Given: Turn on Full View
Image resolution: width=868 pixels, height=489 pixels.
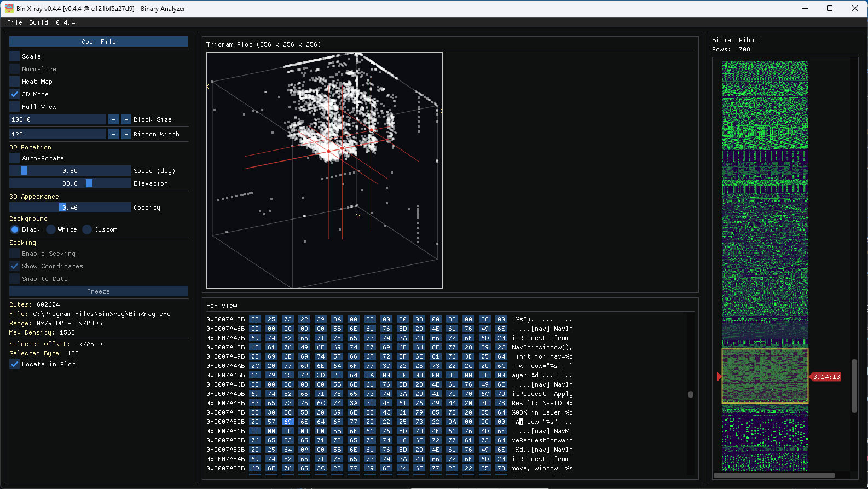Looking at the screenshot, I should 14,107.
